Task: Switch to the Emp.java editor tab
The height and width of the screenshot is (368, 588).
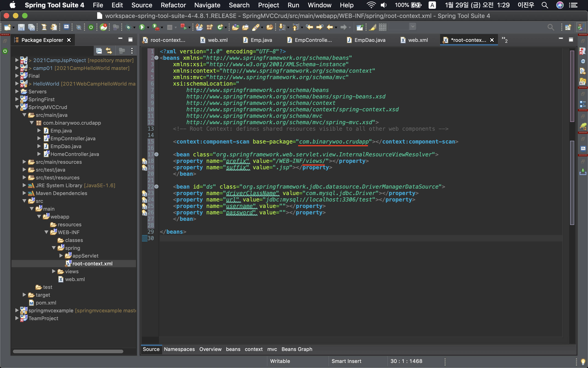Action: click(x=257, y=40)
